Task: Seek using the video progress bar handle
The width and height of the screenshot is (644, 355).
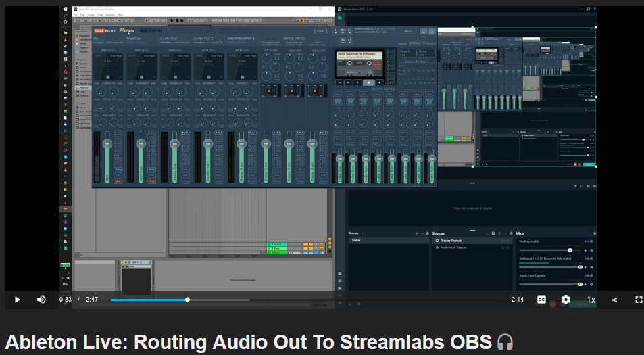Action: 187,300
